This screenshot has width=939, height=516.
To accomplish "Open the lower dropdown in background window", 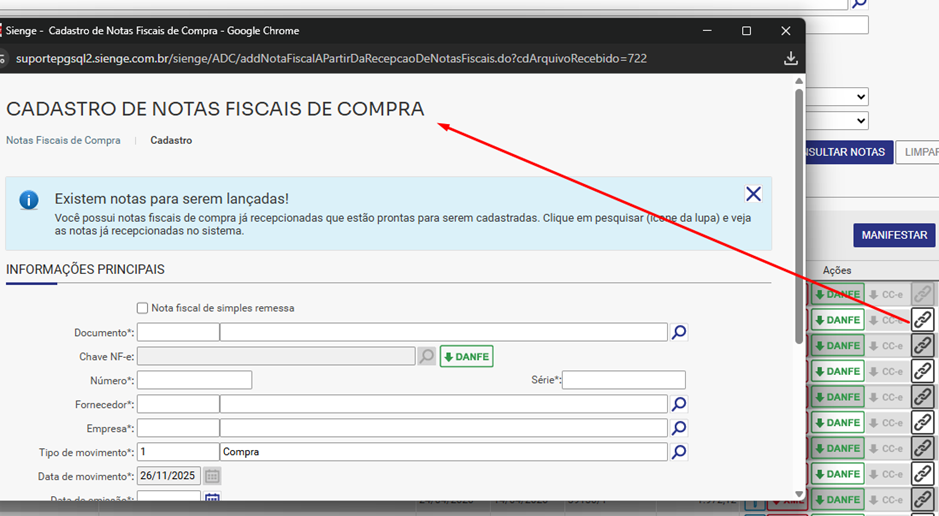I will [x=837, y=120].
